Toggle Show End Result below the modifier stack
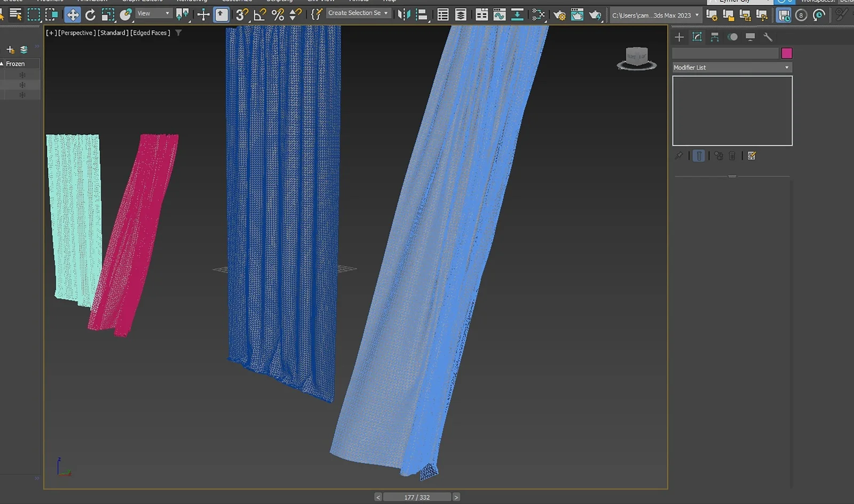 pyautogui.click(x=699, y=156)
